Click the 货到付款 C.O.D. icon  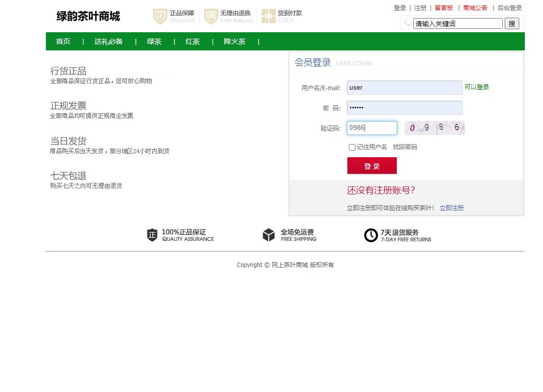tap(268, 17)
